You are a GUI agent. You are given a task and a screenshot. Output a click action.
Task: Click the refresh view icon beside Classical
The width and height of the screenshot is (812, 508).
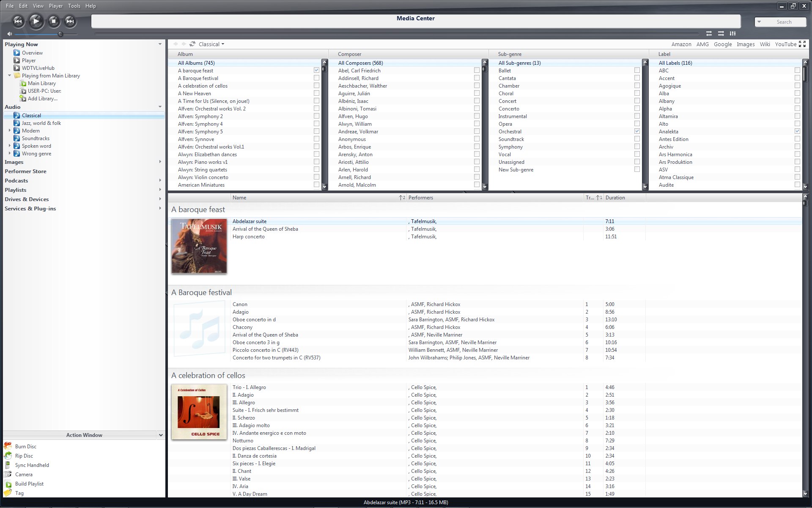tap(192, 44)
